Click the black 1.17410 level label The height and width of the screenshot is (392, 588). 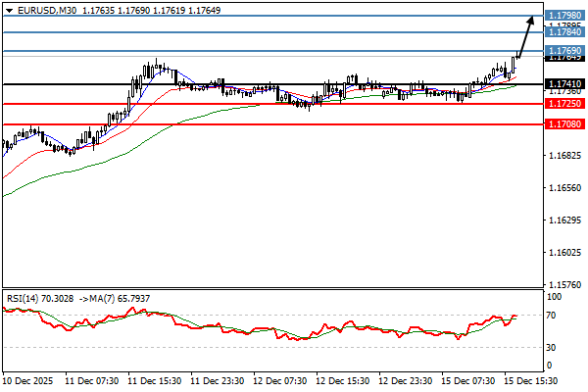click(565, 84)
